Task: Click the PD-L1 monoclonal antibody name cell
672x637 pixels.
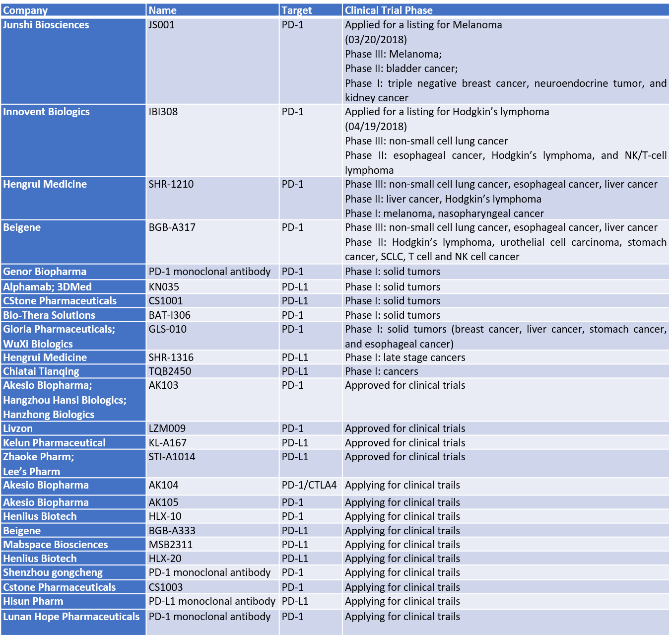Action: (212, 601)
